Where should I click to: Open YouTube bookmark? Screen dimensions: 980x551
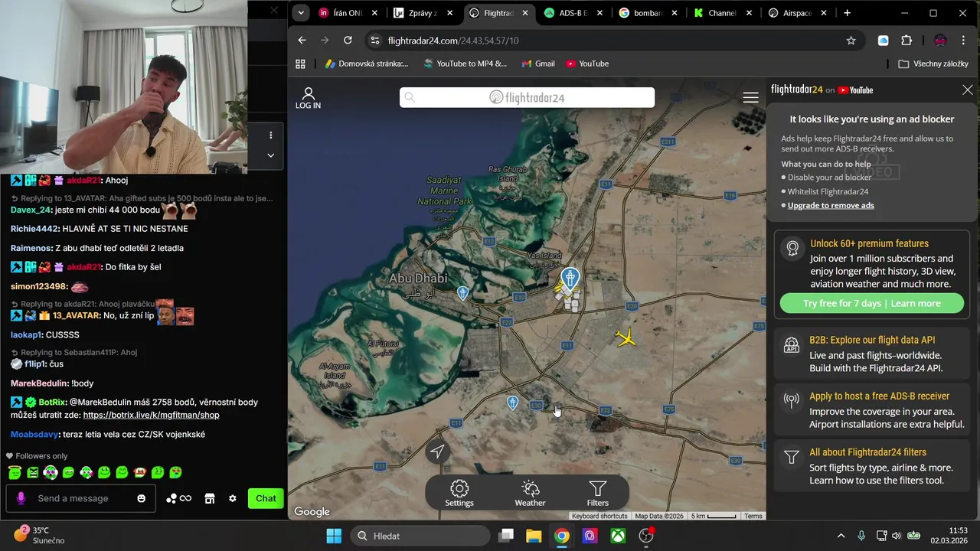point(586,64)
